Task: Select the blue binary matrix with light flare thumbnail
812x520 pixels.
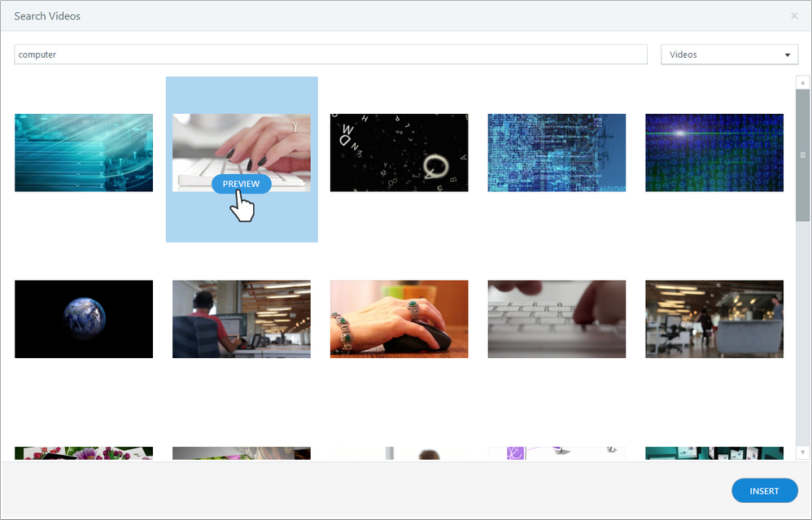Action: (714, 153)
